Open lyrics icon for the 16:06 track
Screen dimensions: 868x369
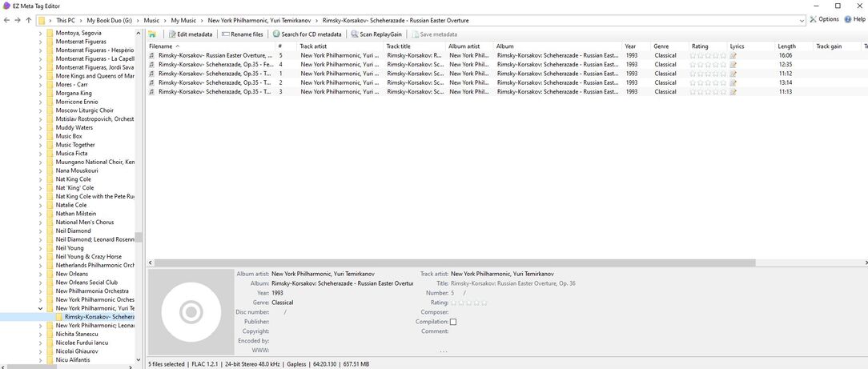pyautogui.click(x=733, y=55)
